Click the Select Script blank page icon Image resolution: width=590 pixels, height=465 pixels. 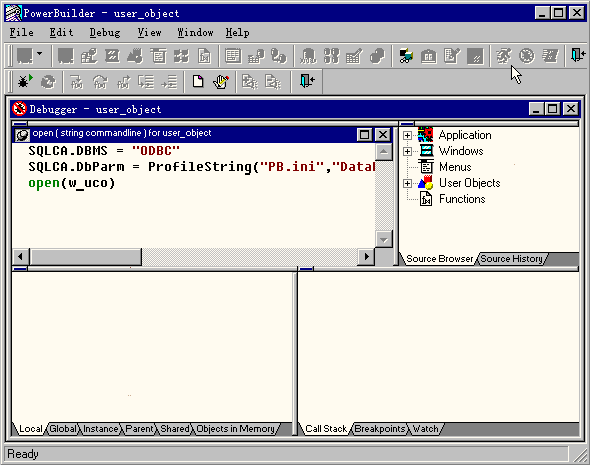point(198,82)
